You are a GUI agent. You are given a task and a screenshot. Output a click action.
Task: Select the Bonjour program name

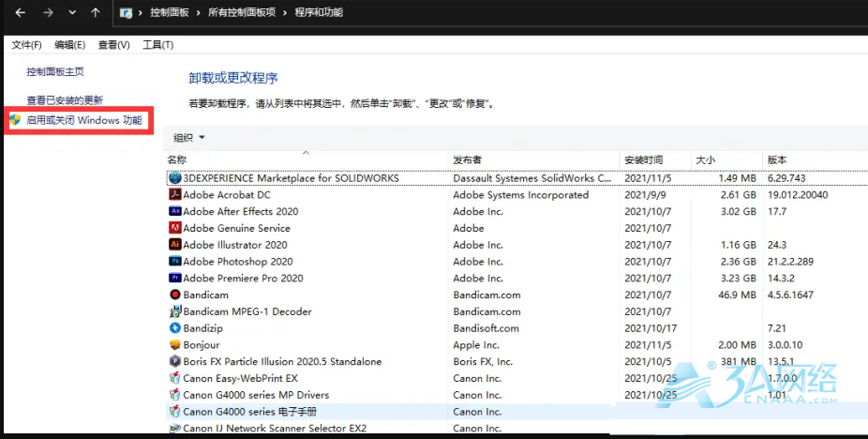(202, 345)
